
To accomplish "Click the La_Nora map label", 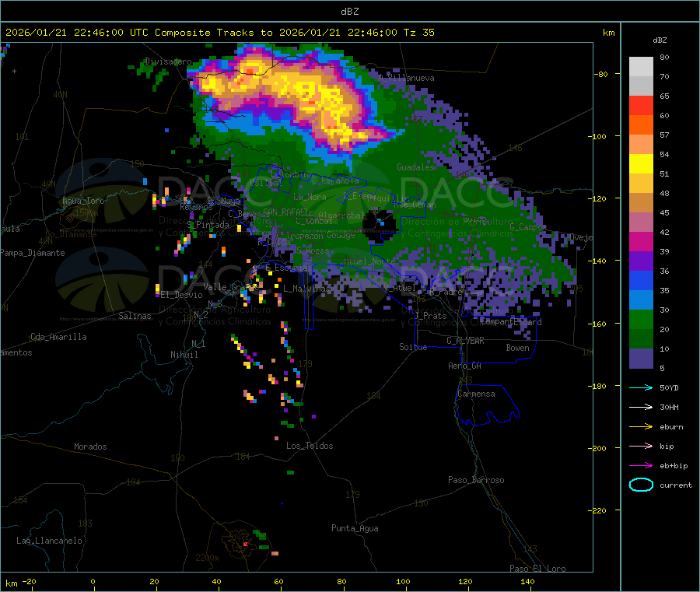I will tap(310, 197).
